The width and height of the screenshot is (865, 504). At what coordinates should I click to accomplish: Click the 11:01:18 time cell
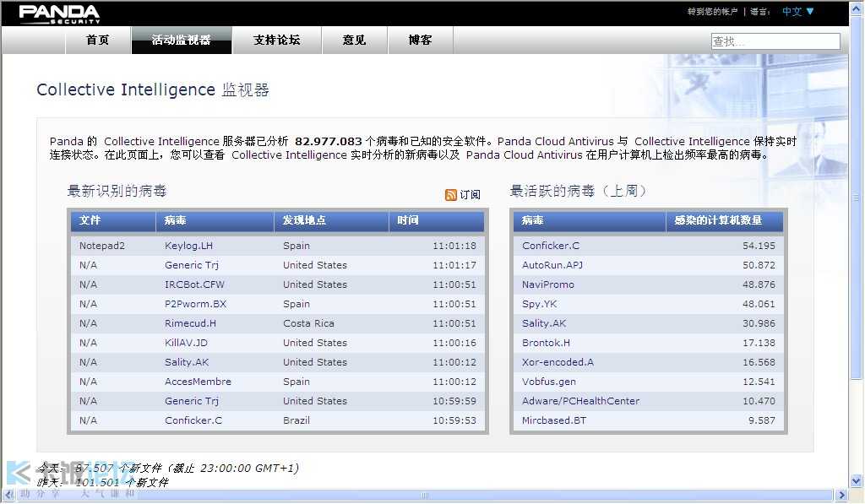[x=454, y=246]
